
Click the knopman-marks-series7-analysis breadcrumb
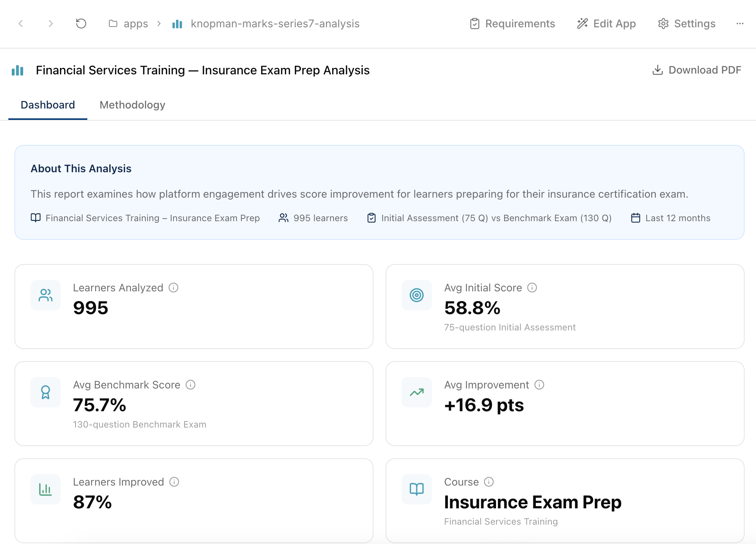275,24
